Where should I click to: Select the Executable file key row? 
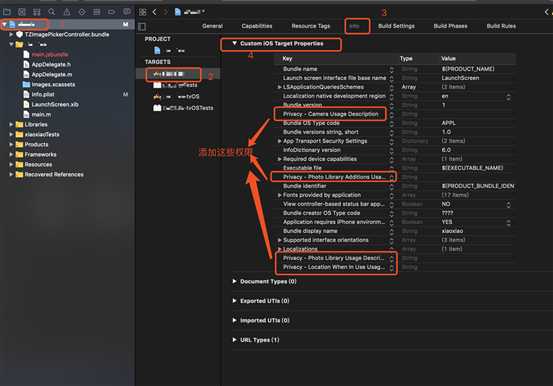tap(302, 168)
